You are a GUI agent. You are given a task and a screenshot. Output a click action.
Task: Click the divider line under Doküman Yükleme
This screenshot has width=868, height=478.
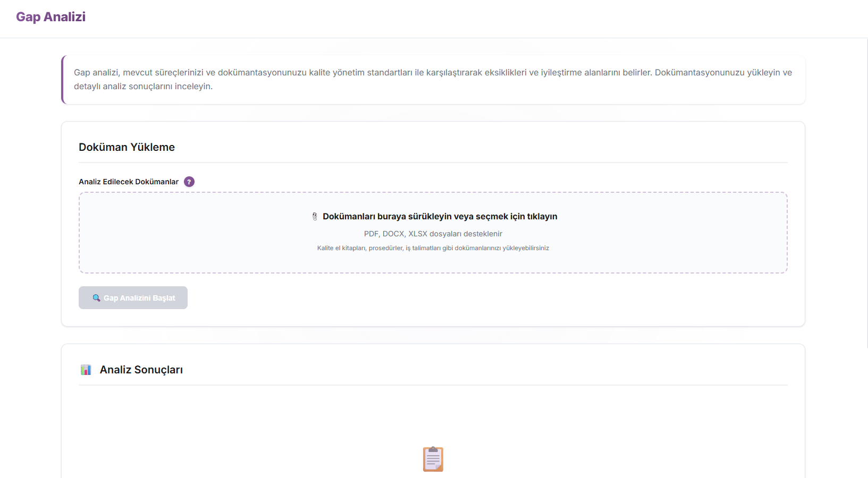tap(433, 163)
